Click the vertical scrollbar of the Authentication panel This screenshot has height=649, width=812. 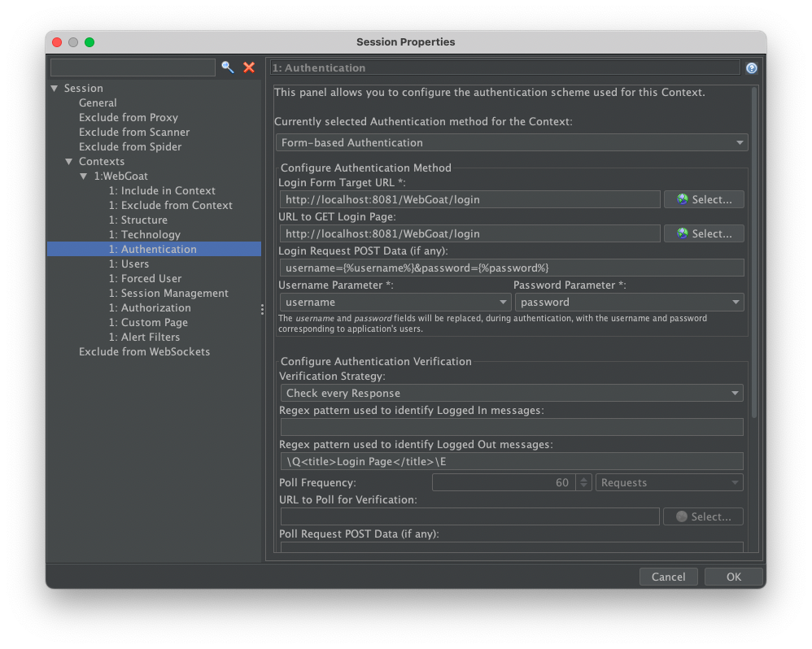(754, 252)
